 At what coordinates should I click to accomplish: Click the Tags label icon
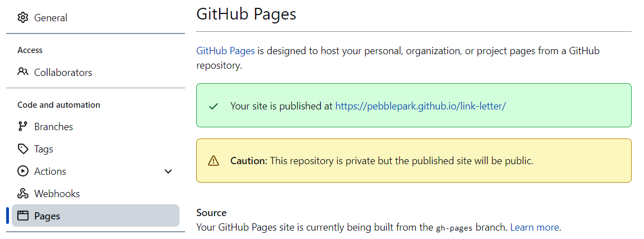[23, 149]
